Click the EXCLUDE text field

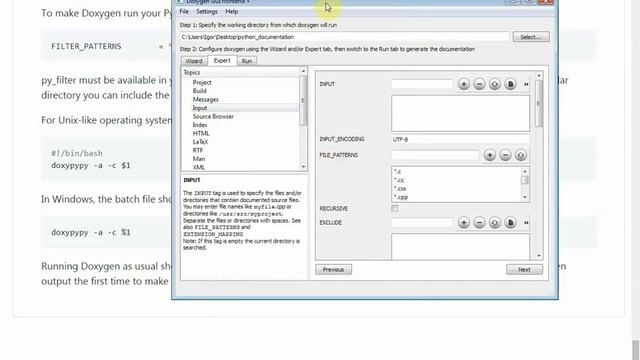422,222
